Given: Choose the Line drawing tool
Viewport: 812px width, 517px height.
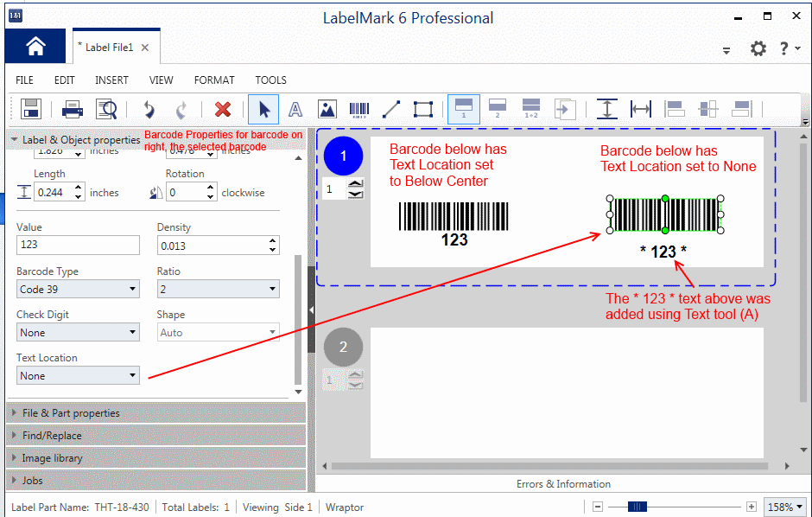Looking at the screenshot, I should point(391,109).
